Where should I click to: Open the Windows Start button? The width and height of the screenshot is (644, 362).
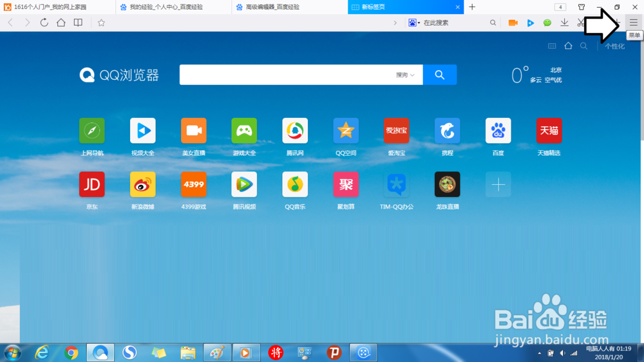(13, 352)
